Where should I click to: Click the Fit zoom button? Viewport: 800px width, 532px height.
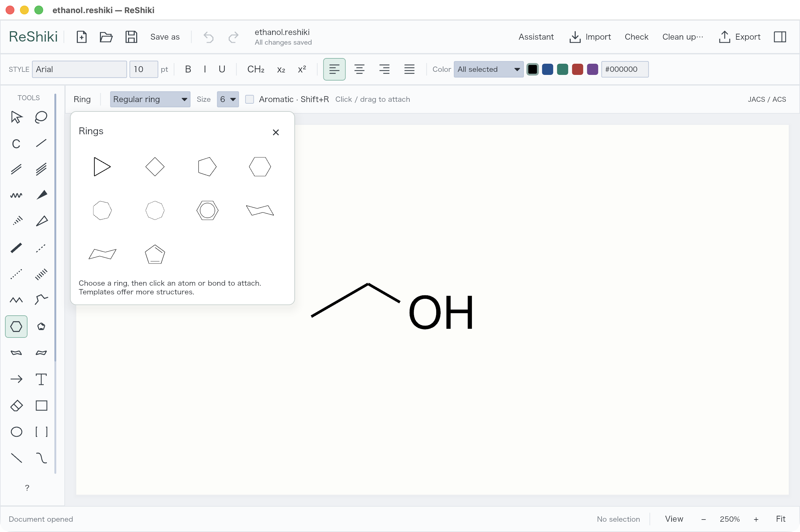(x=780, y=519)
